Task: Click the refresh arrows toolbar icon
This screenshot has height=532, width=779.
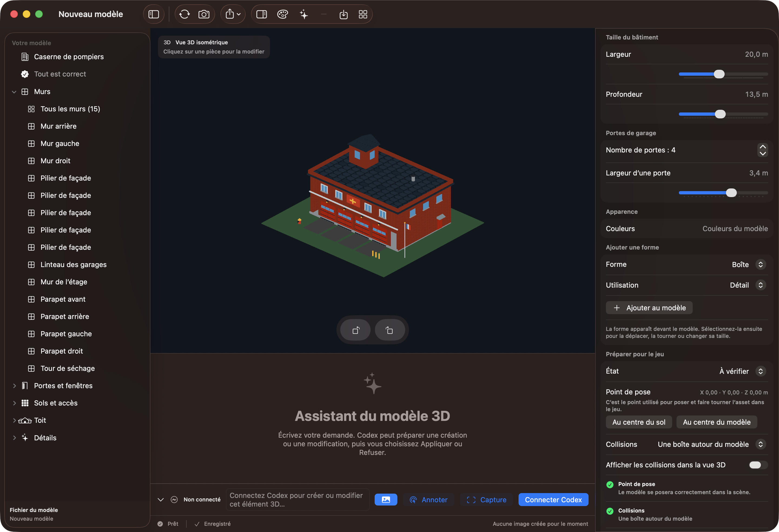Action: tap(184, 14)
